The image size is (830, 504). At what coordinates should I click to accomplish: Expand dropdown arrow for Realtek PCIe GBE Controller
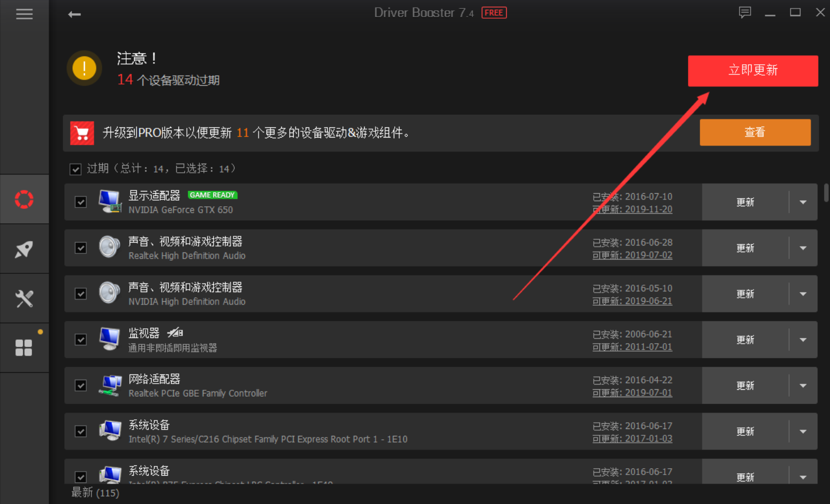803,386
